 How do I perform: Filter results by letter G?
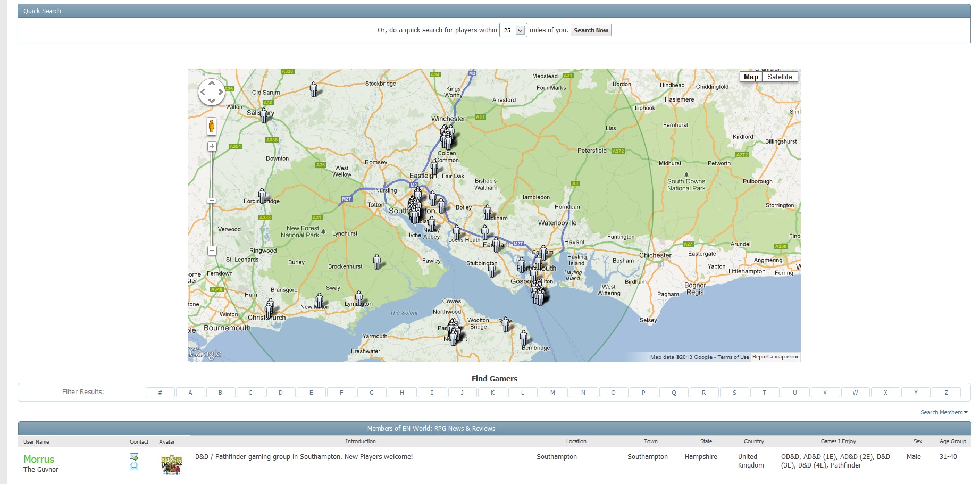(x=372, y=393)
